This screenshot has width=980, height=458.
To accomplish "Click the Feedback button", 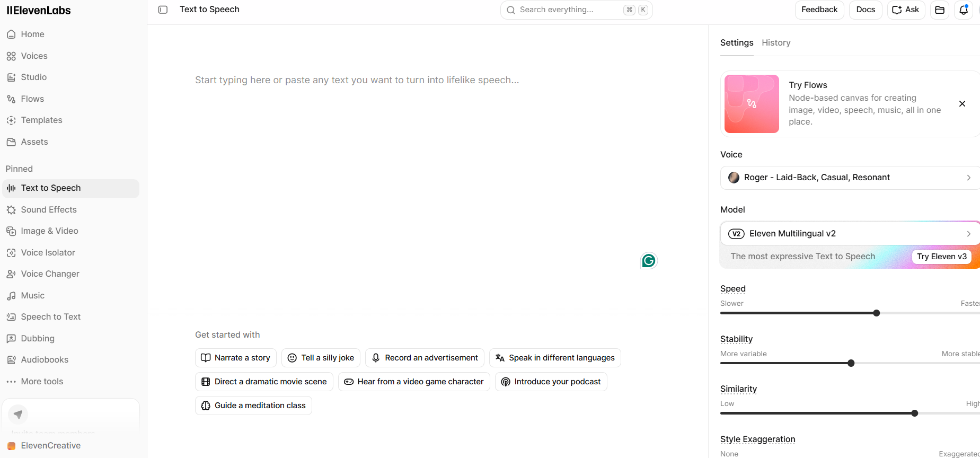I will tap(819, 10).
